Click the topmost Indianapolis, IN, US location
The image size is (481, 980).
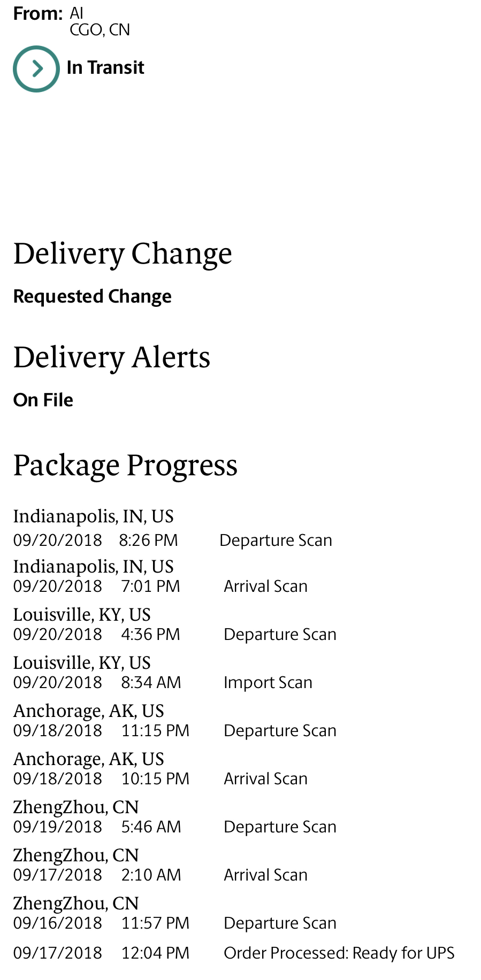click(x=94, y=516)
